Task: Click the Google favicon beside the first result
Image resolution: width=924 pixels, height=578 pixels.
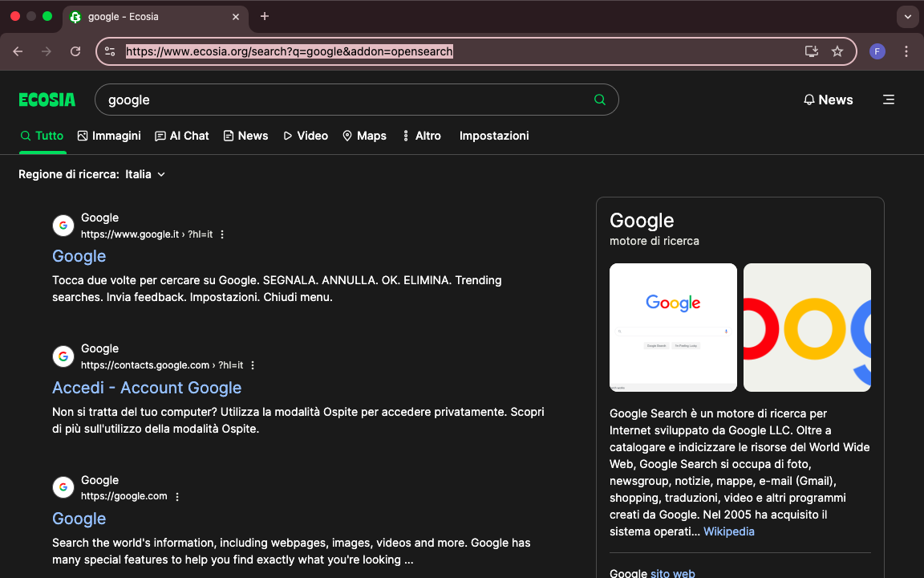Action: click(63, 225)
